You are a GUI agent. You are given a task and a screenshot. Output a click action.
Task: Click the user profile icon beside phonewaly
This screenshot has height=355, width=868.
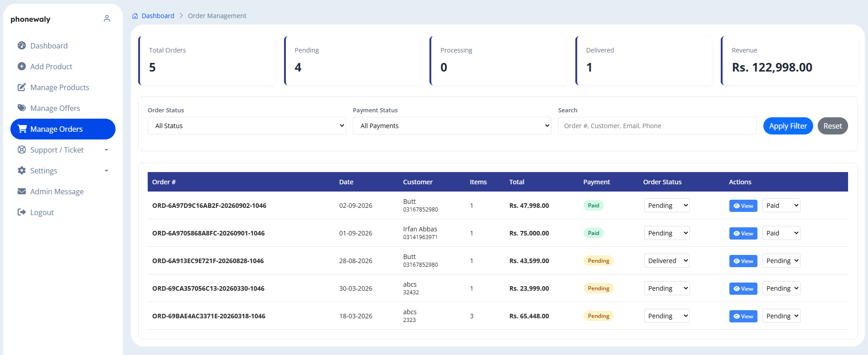pyautogui.click(x=107, y=19)
